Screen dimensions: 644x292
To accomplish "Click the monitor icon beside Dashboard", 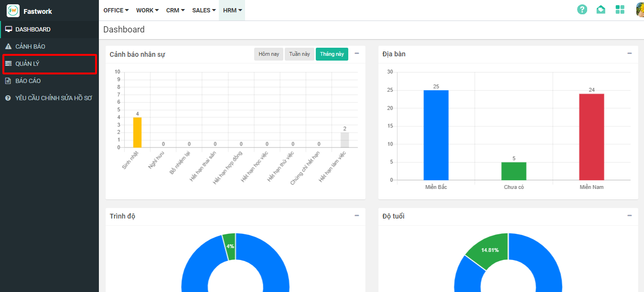I will click(8, 30).
